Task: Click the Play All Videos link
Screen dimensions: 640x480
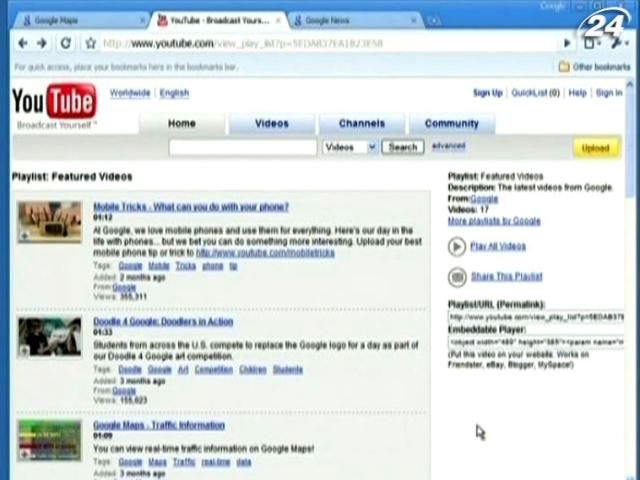Action: 498,246
